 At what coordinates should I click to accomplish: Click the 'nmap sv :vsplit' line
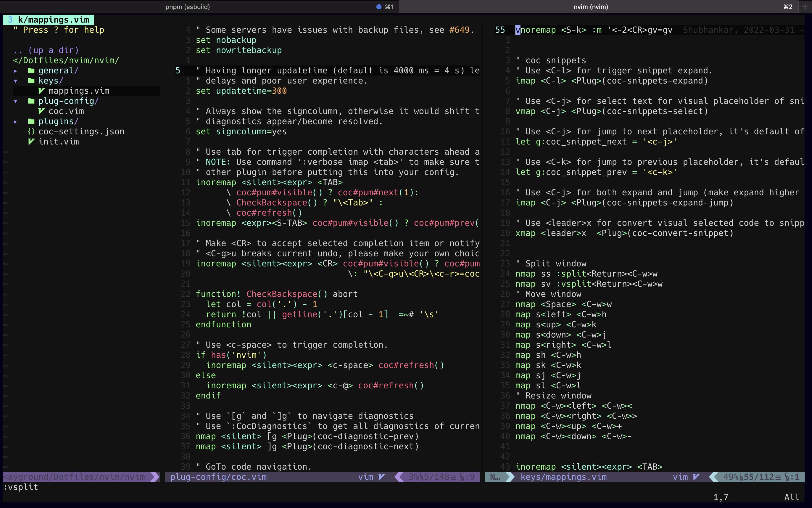589,284
